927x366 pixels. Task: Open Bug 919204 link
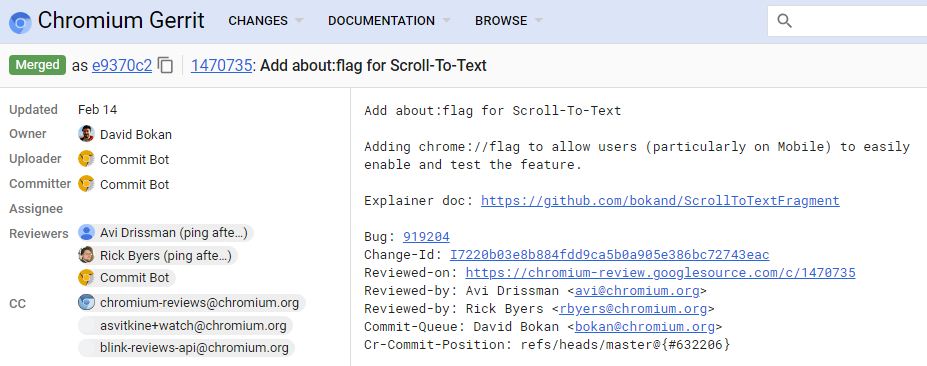(x=426, y=237)
